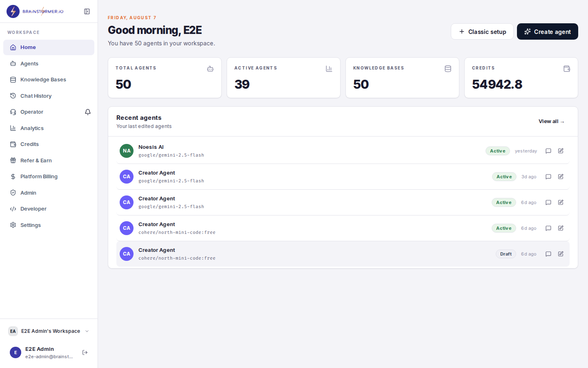
Task: Click the '3d ago' timestamp
Action: tap(529, 177)
